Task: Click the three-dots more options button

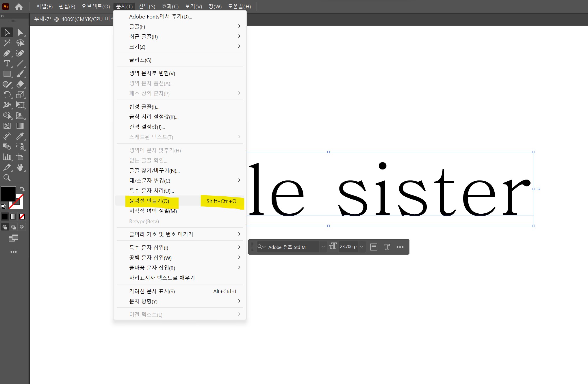Action: pos(400,247)
